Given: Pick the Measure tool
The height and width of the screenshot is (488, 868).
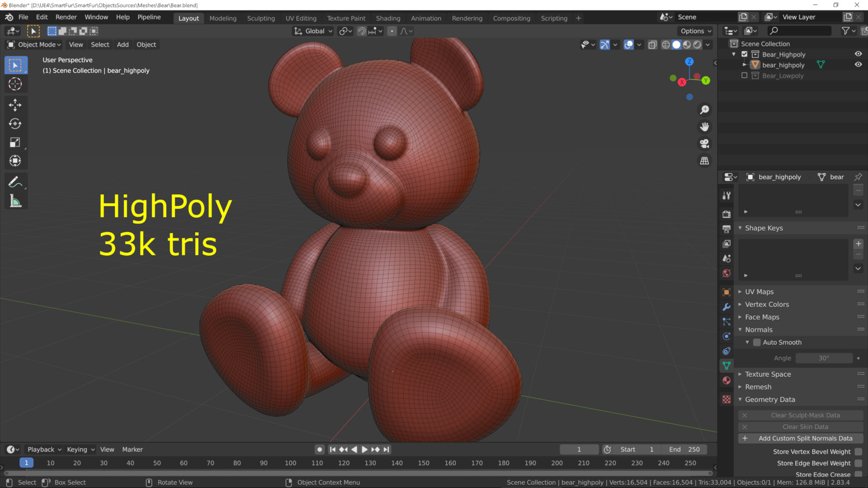Looking at the screenshot, I should tap(15, 201).
